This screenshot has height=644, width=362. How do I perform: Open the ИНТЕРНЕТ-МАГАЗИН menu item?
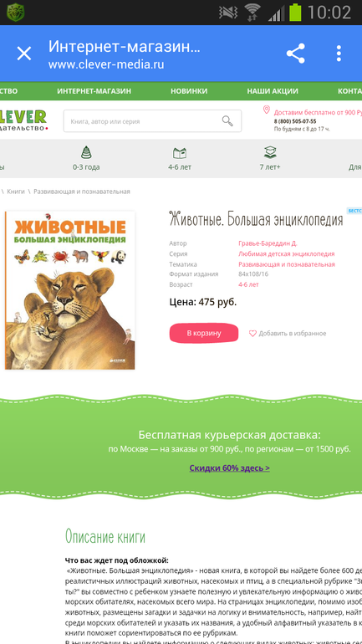94,91
